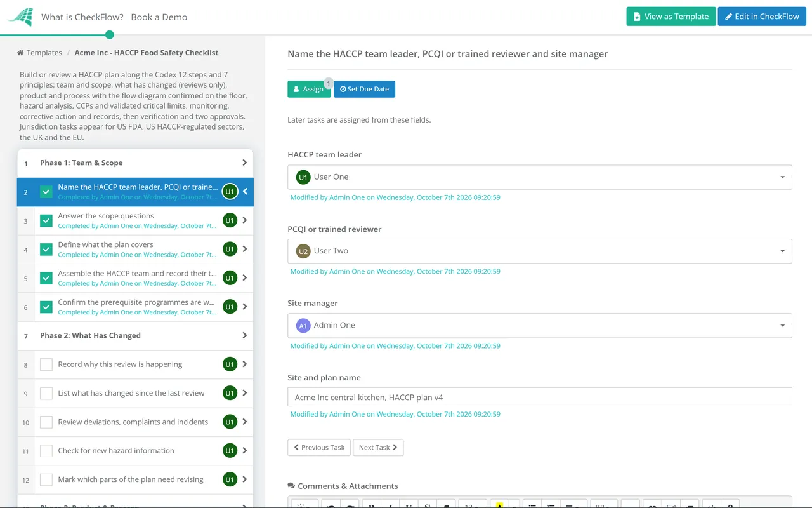812x508 pixels.
Task: Click the U1 avatar on 'Confirm the prerequisite programmes' row
Action: [x=230, y=307]
